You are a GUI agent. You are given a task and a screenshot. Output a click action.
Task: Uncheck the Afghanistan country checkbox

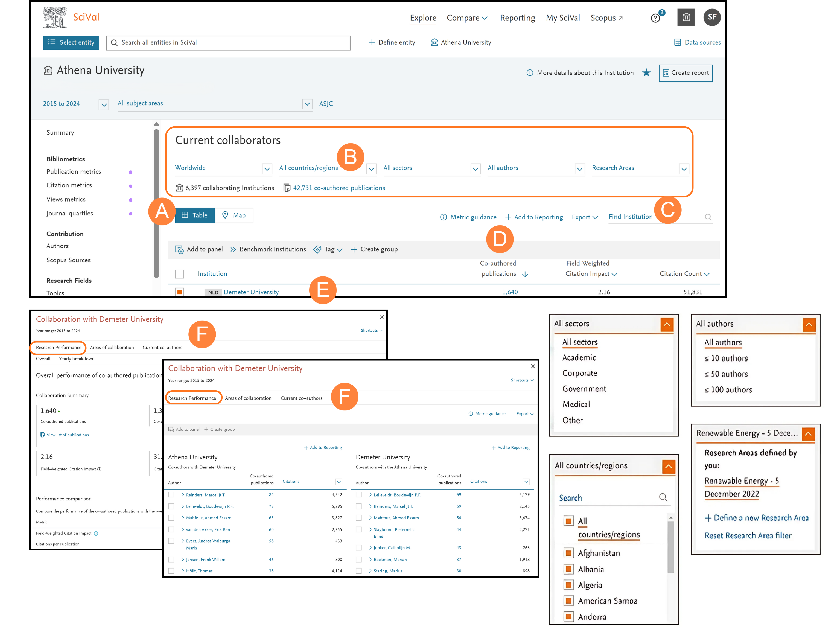click(568, 553)
